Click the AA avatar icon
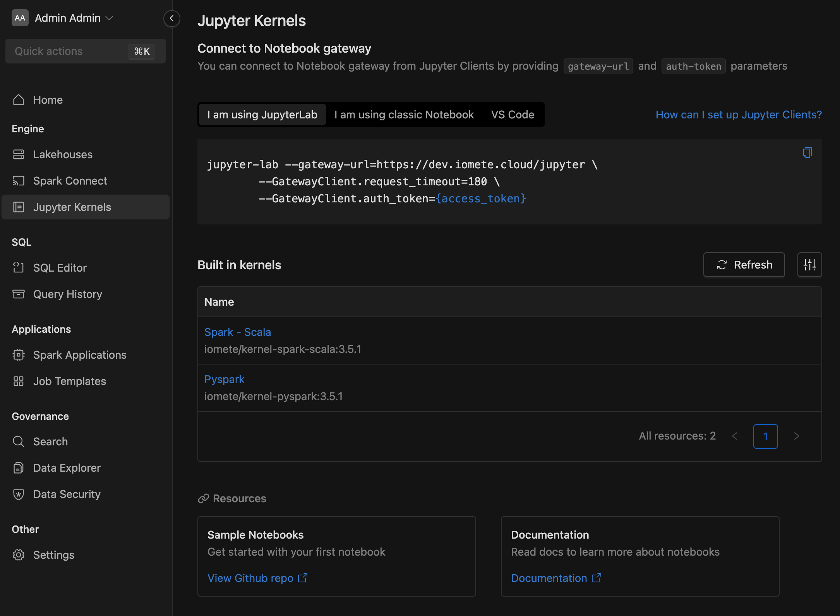 (x=20, y=18)
